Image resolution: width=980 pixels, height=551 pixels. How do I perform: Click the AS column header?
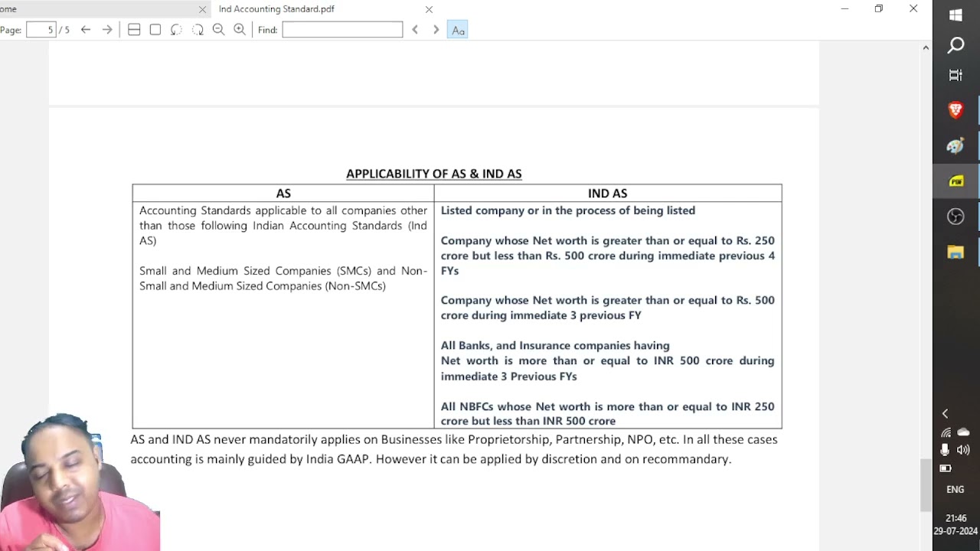tap(283, 194)
